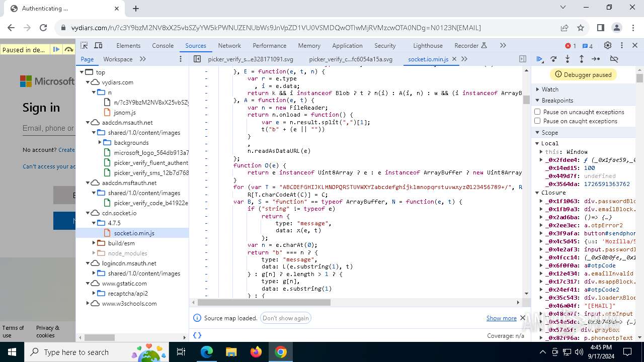Open DevTools three-dot customize menu

coord(622,45)
